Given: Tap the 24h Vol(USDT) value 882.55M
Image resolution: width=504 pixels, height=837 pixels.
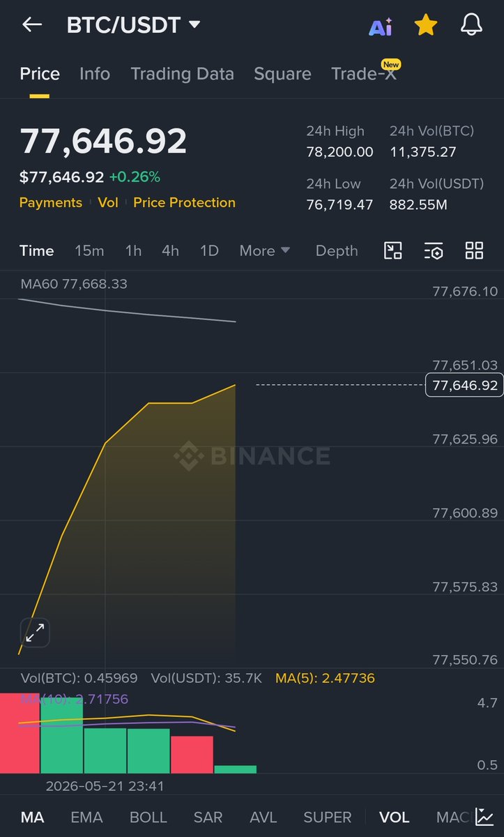Looking at the screenshot, I should point(418,204).
